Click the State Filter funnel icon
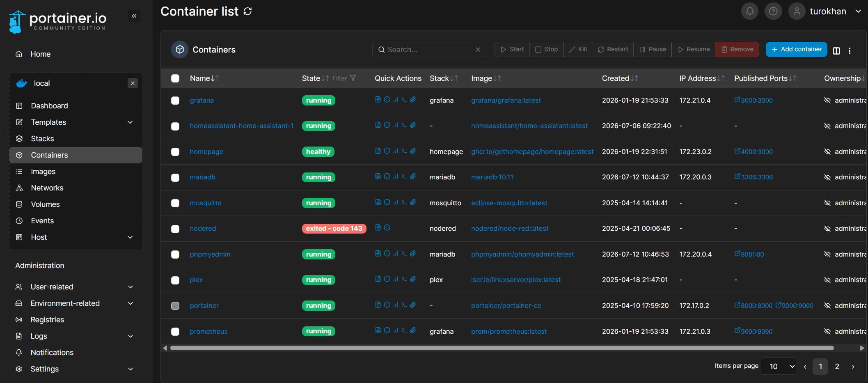This screenshot has height=383, width=868. (x=353, y=78)
